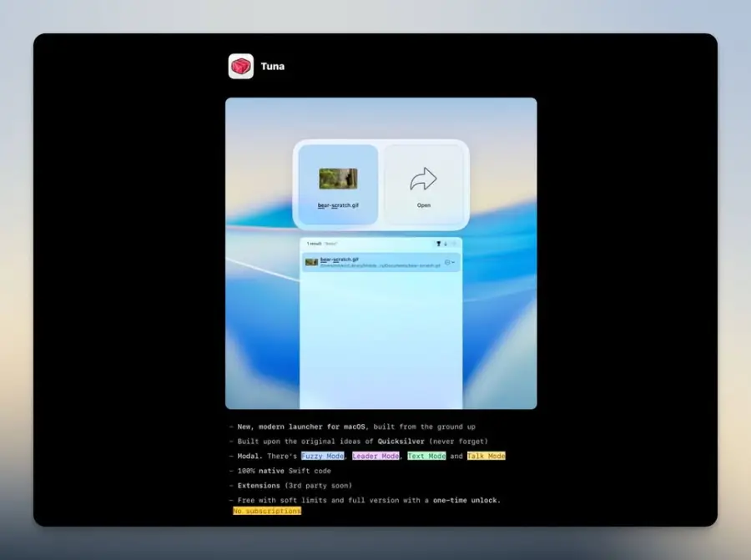Click the highlighted Talk Mode text
The width and height of the screenshot is (751, 560).
pyautogui.click(x=486, y=456)
